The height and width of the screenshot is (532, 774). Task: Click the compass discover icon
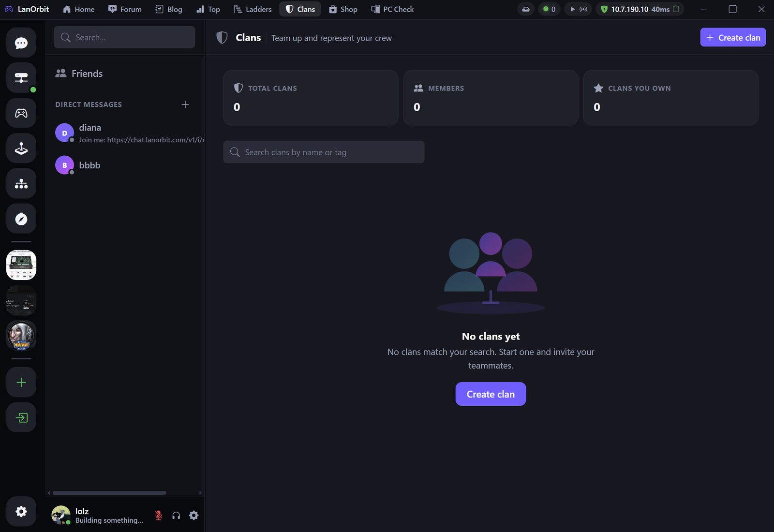point(21,219)
